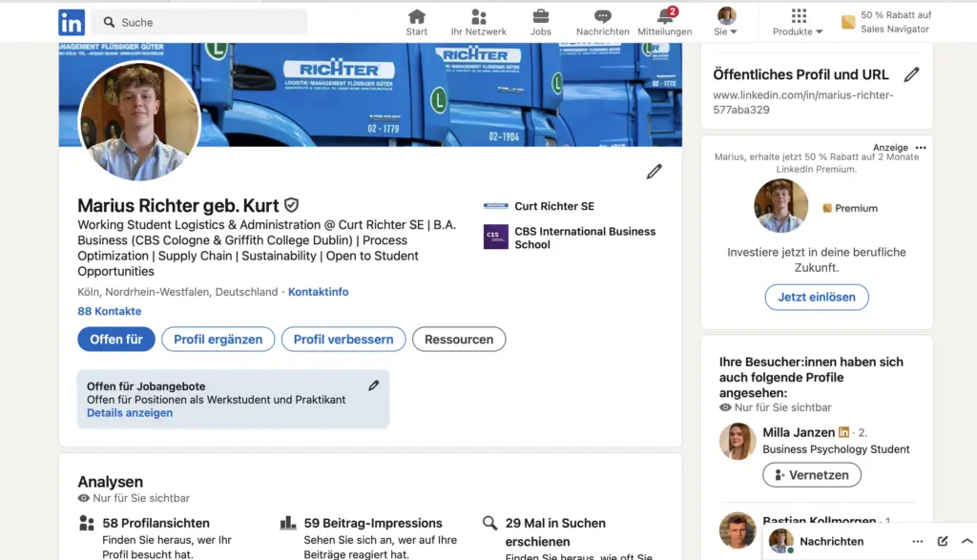977x560 pixels.
Task: Open the Kontaktinfo link
Action: [319, 292]
